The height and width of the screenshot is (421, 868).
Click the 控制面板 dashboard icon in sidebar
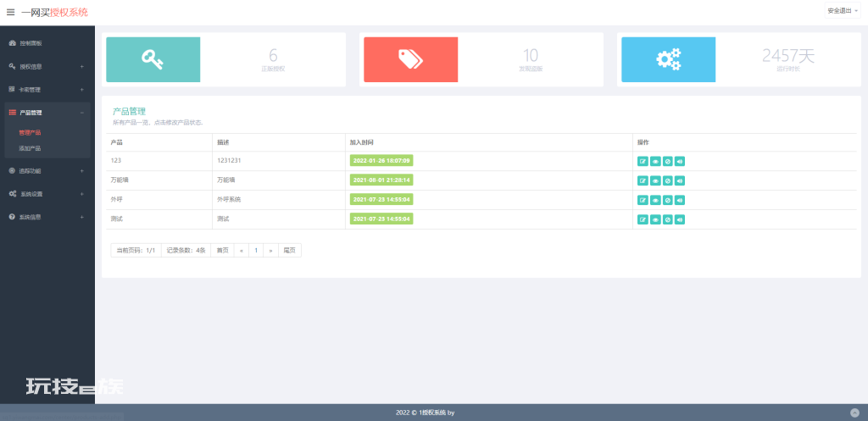coord(12,43)
